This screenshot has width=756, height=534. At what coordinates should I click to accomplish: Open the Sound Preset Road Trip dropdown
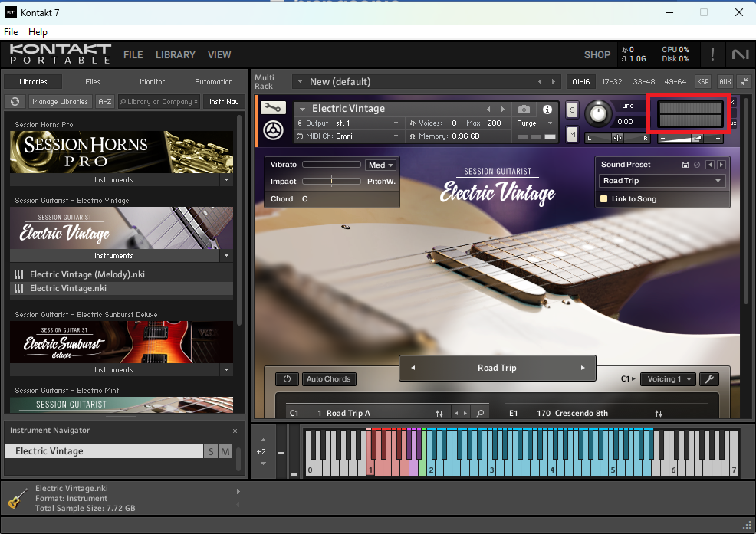(662, 181)
